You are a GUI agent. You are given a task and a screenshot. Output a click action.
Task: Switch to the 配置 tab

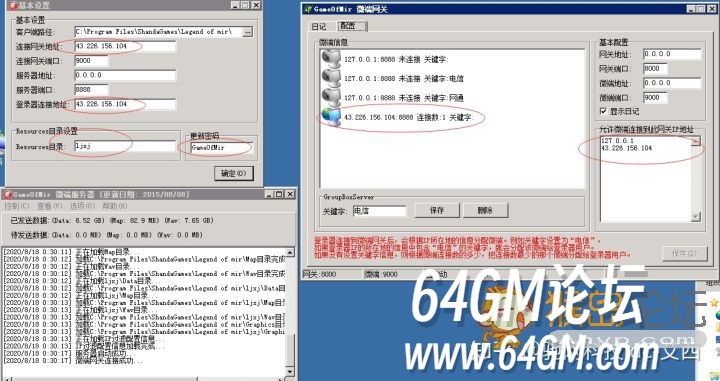click(x=352, y=26)
